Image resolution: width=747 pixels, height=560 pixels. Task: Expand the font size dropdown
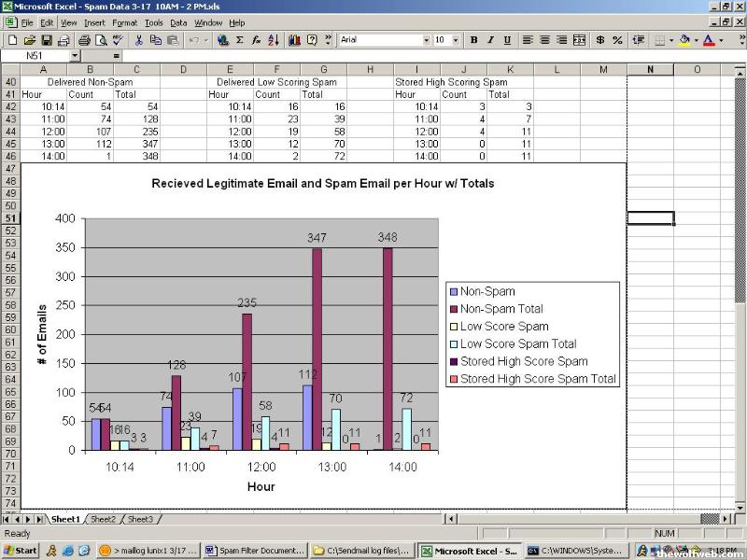tap(456, 40)
